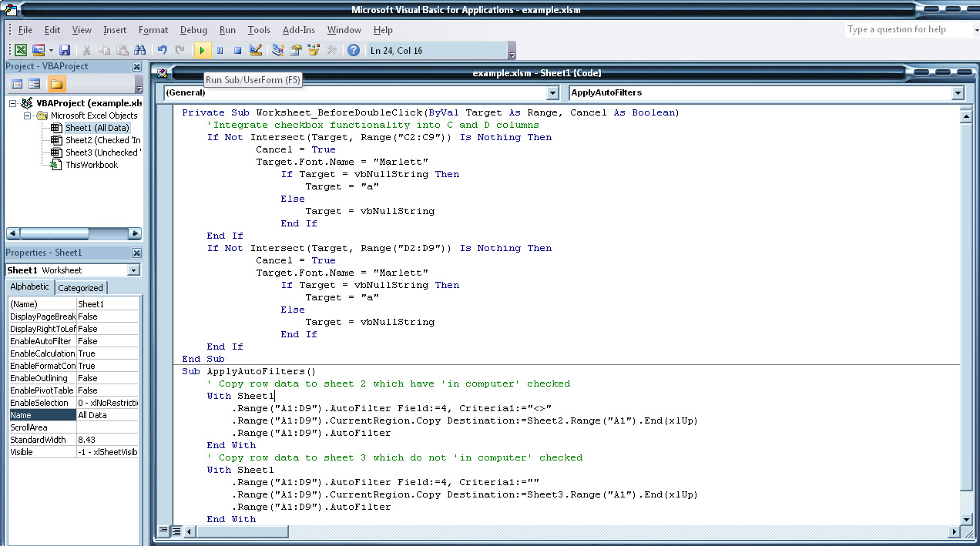Close the Properties - Sheet1 panel
The image size is (980, 546).
(136, 253)
